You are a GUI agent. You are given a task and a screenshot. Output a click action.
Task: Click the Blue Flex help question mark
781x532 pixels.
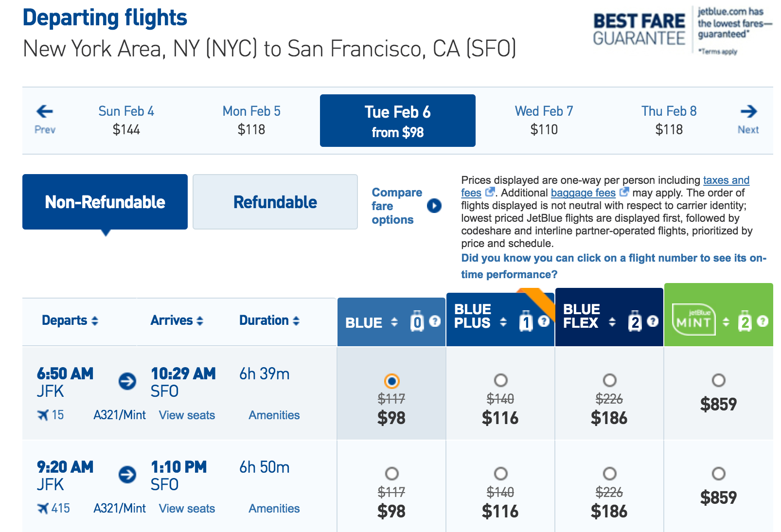[653, 321]
